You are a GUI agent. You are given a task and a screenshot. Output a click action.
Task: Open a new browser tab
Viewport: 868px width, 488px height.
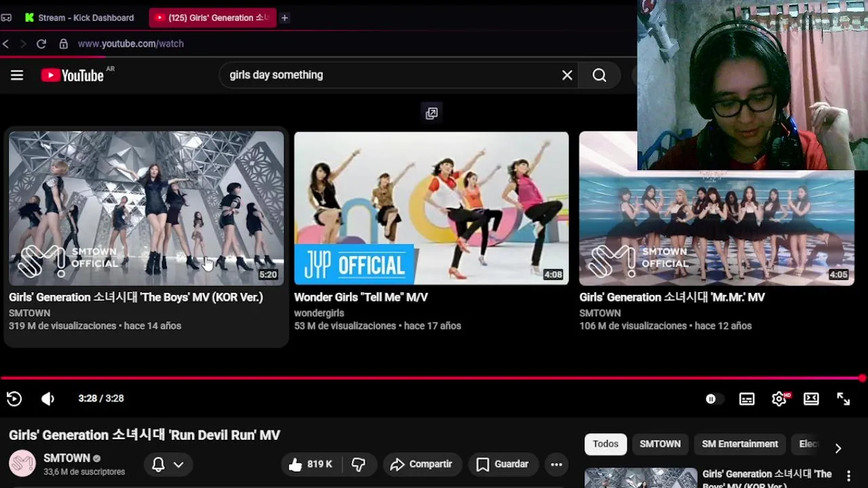coord(285,18)
